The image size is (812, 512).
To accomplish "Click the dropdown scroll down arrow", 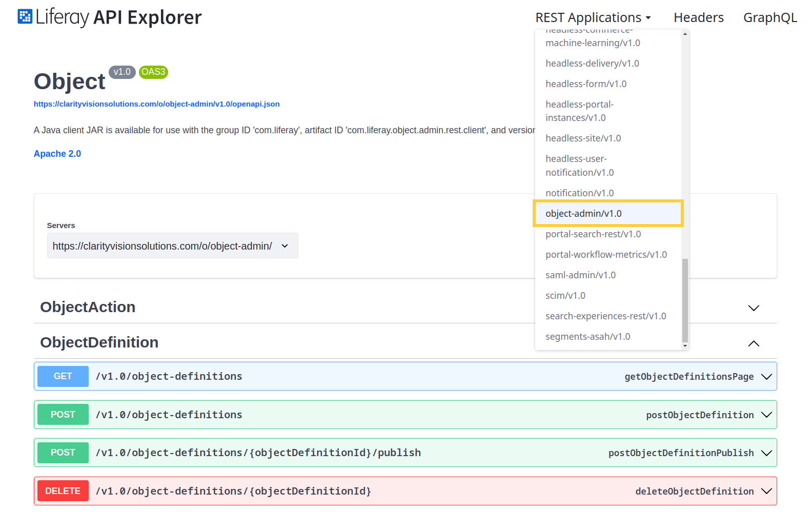I will tap(685, 346).
